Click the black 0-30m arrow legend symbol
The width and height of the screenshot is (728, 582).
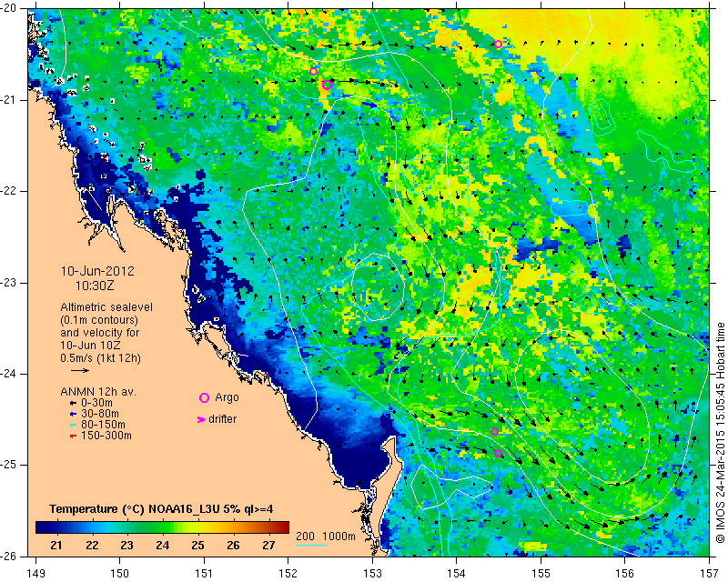73,404
